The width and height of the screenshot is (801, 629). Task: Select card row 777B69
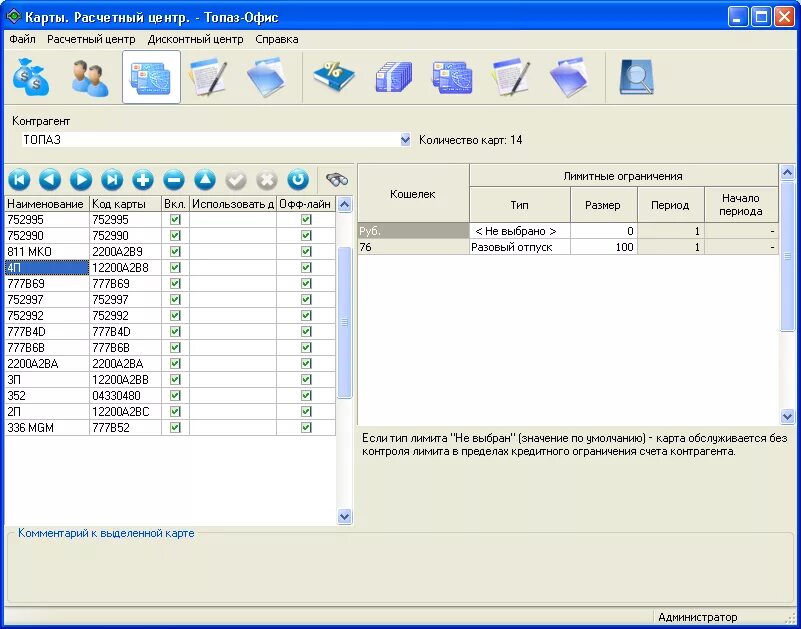[170, 284]
